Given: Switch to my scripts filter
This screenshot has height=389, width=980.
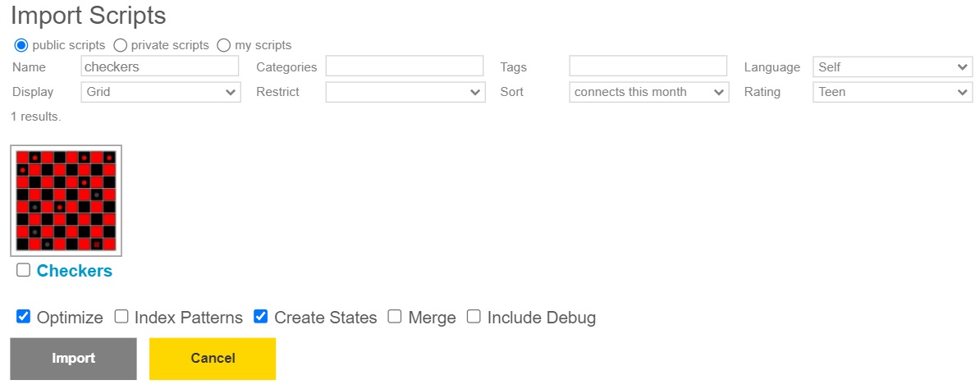Looking at the screenshot, I should (224, 45).
